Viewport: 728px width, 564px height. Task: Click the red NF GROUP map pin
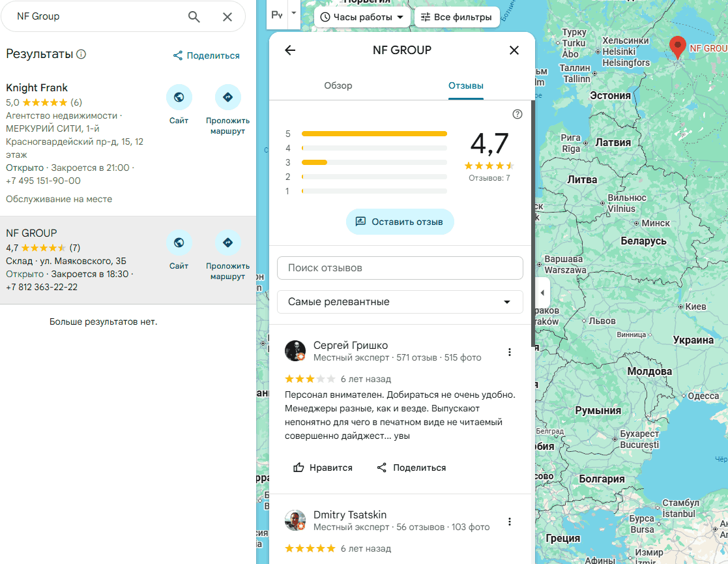click(x=677, y=47)
